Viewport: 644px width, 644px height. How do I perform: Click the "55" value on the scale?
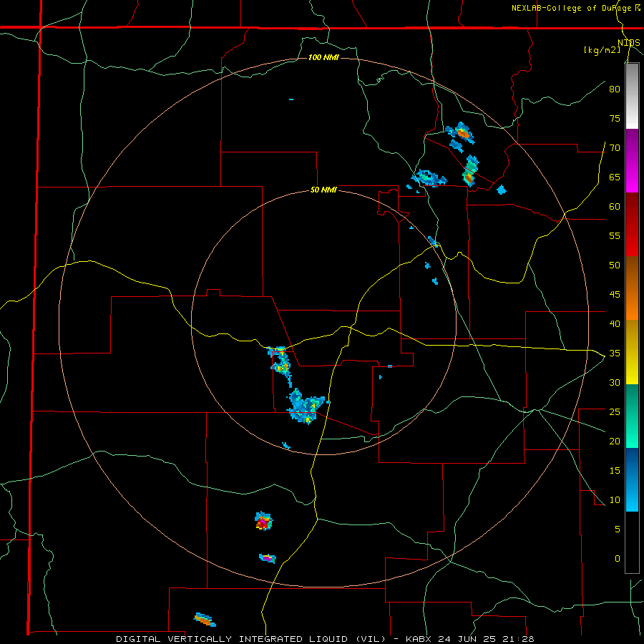tap(615, 235)
